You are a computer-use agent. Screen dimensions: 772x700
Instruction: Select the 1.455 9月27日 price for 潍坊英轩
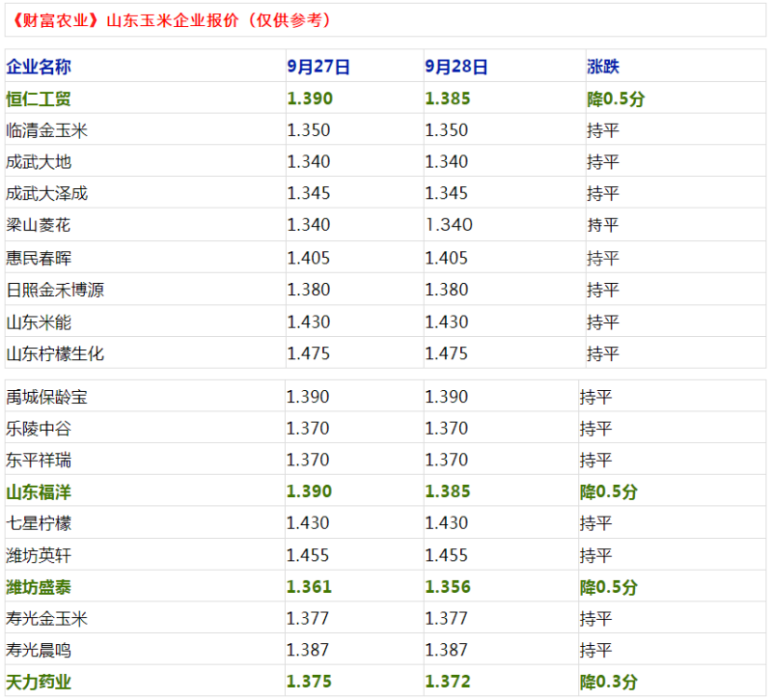click(x=309, y=555)
